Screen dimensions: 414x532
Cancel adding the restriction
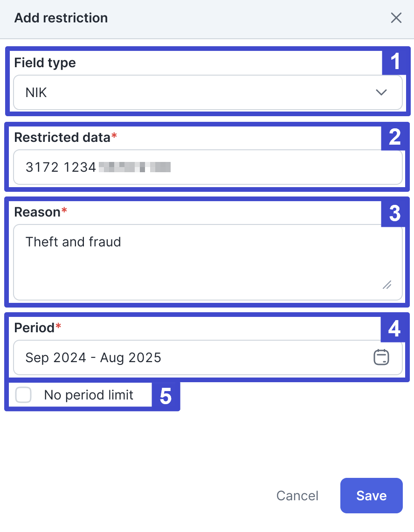click(x=297, y=496)
